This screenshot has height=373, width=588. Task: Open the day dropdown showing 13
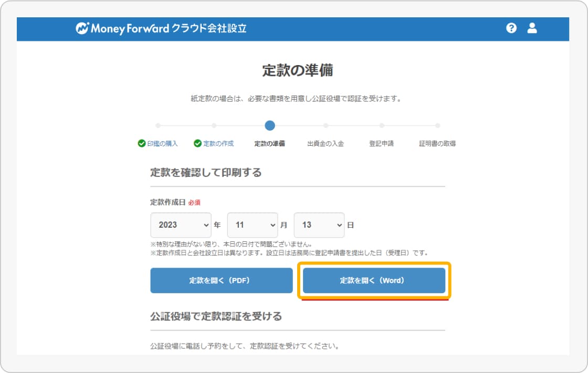pos(319,225)
